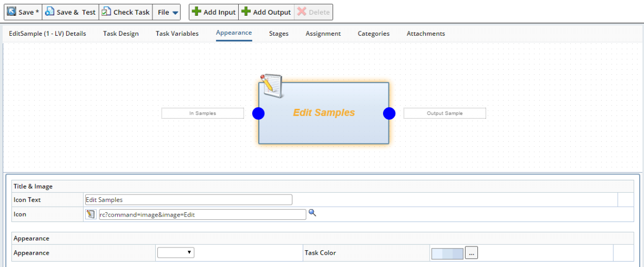The height and width of the screenshot is (267, 644).
Task: Click the notepad icon on the task box
Action: point(272,86)
